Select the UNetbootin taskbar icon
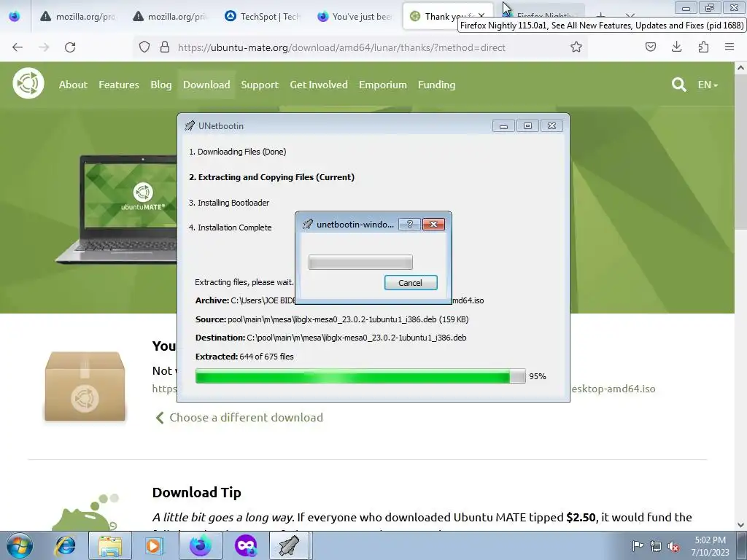This screenshot has width=747, height=560. tap(290, 545)
